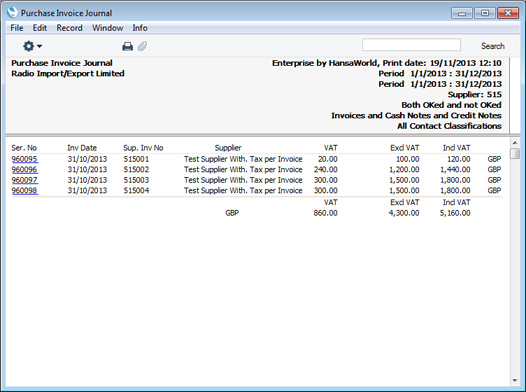Click VAT amount 240.00 in row 960096
This screenshot has width=526, height=392.
[x=325, y=169]
